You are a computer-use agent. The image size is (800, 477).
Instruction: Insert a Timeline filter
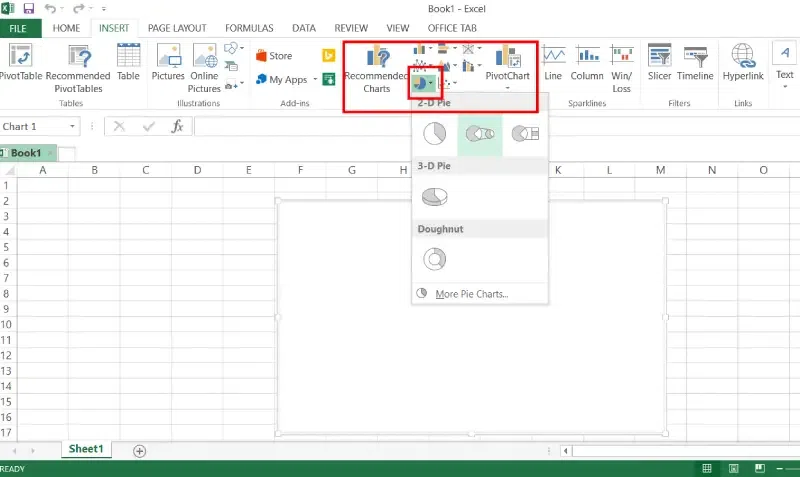695,62
